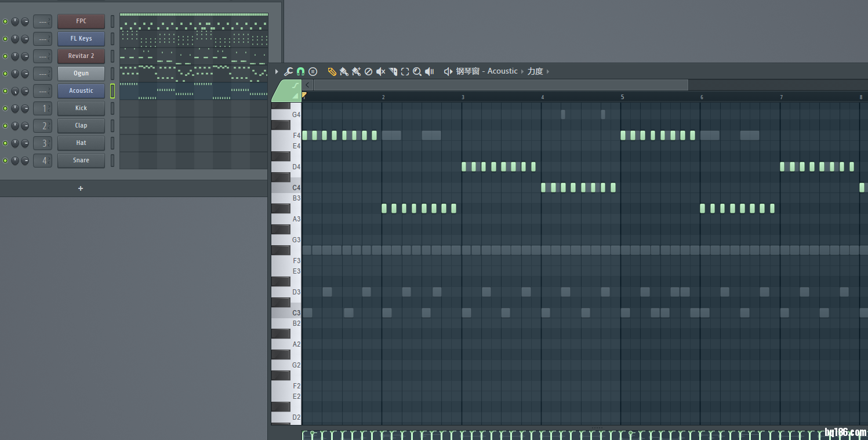Click bar 5 on the piano roll ruler
The image size is (868, 440).
pos(623,97)
